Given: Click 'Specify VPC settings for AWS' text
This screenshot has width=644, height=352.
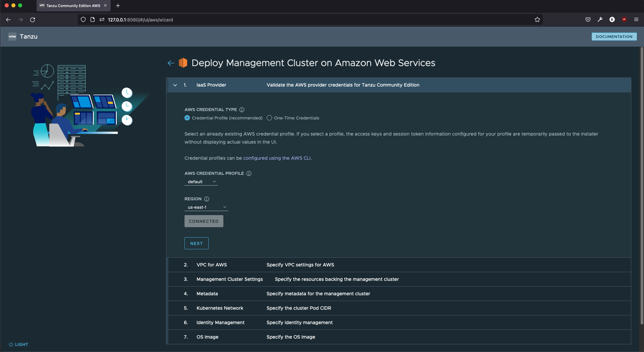Looking at the screenshot, I should pyautogui.click(x=300, y=265).
